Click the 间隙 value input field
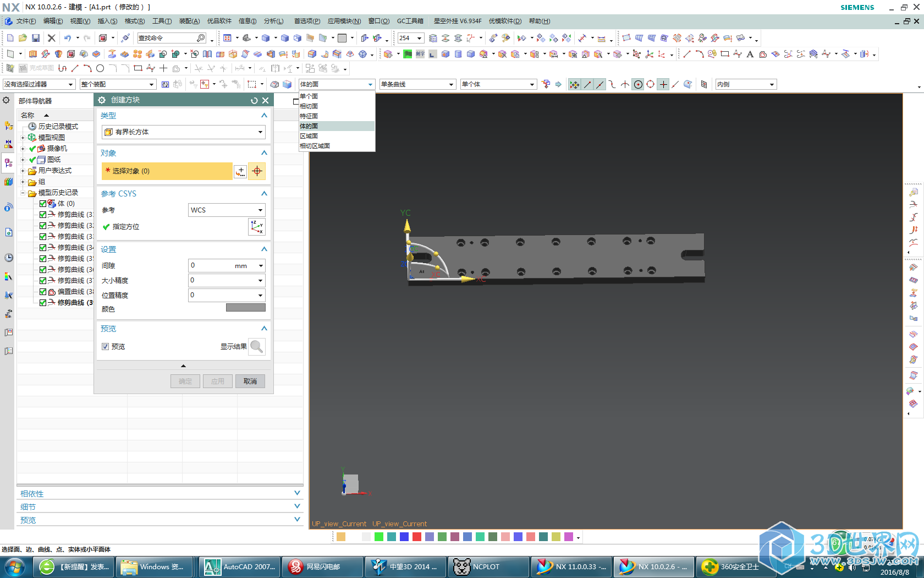 [x=227, y=265]
